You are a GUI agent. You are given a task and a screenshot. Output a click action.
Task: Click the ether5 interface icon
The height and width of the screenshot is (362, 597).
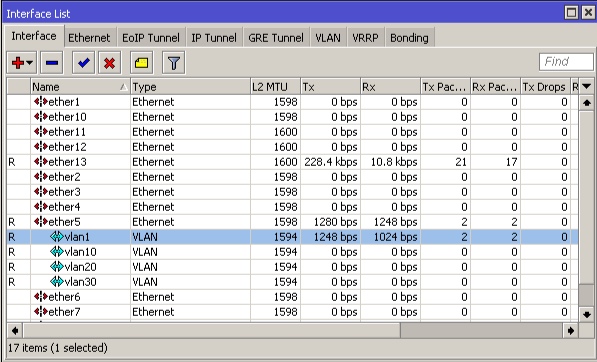pos(40,222)
